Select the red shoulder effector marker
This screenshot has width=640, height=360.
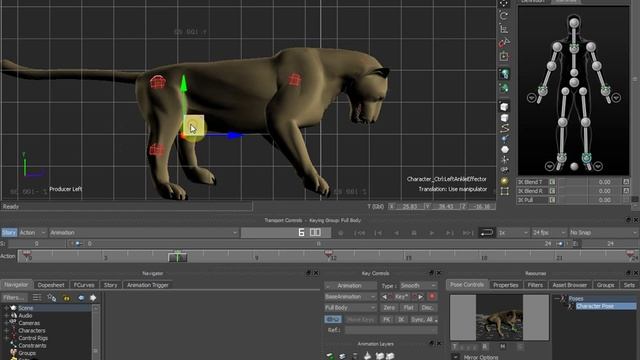click(x=295, y=80)
